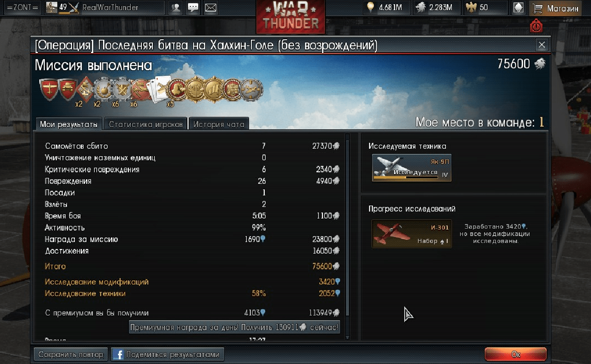Image resolution: width=591 pixels, height=364 pixels.
Task: Claim Премиумная награда за день button
Action: click(234, 328)
